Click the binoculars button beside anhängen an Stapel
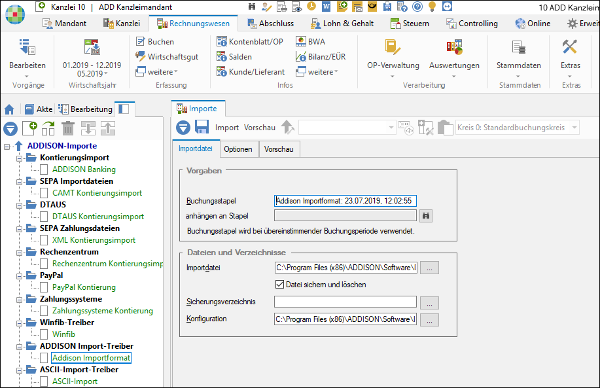600x388 pixels. click(x=426, y=216)
